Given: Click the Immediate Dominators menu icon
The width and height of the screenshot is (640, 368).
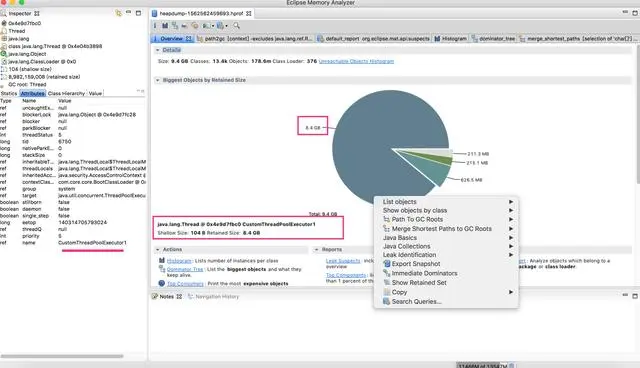Looking at the screenshot, I should click(x=387, y=273).
